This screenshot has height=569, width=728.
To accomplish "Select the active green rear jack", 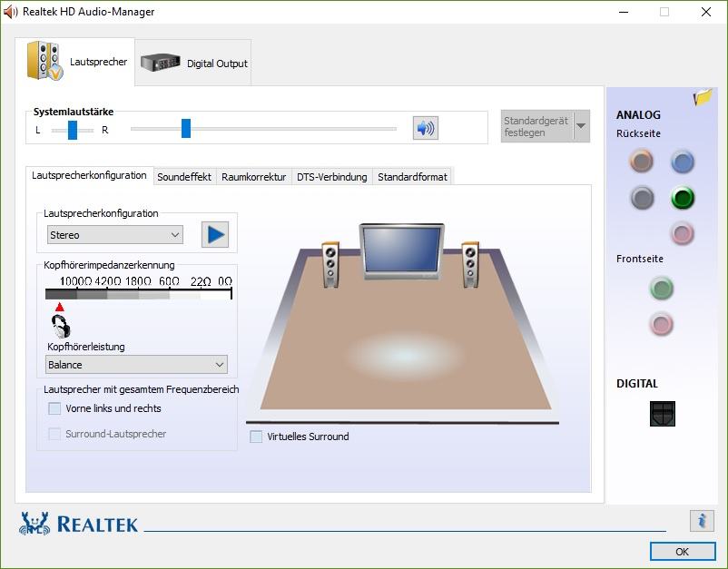I will tap(682, 198).
